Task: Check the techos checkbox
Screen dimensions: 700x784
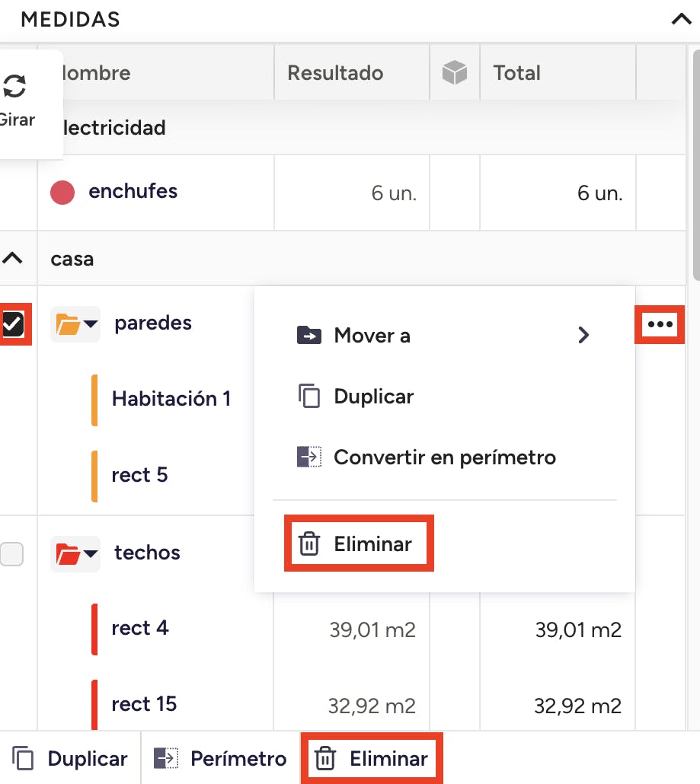Action: point(12,554)
